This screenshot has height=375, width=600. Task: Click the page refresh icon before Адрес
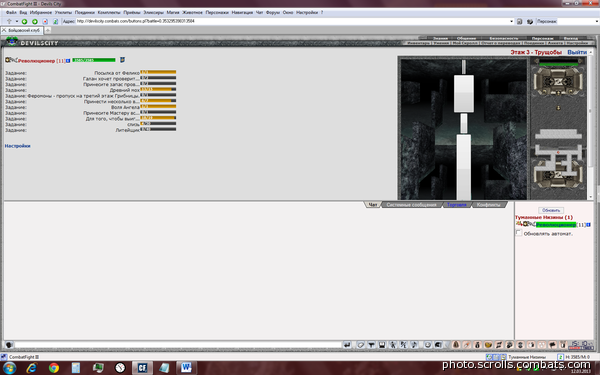(x=55, y=21)
